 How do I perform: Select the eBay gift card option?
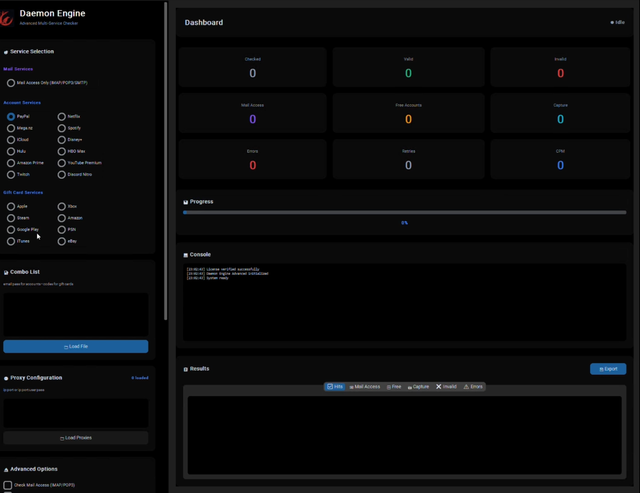[61, 241]
